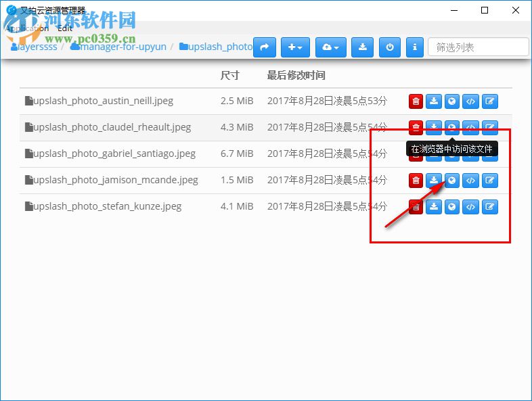Screen dimensions: 532x401
Task: Click the 最后修改时间 column header
Action: tap(296, 75)
